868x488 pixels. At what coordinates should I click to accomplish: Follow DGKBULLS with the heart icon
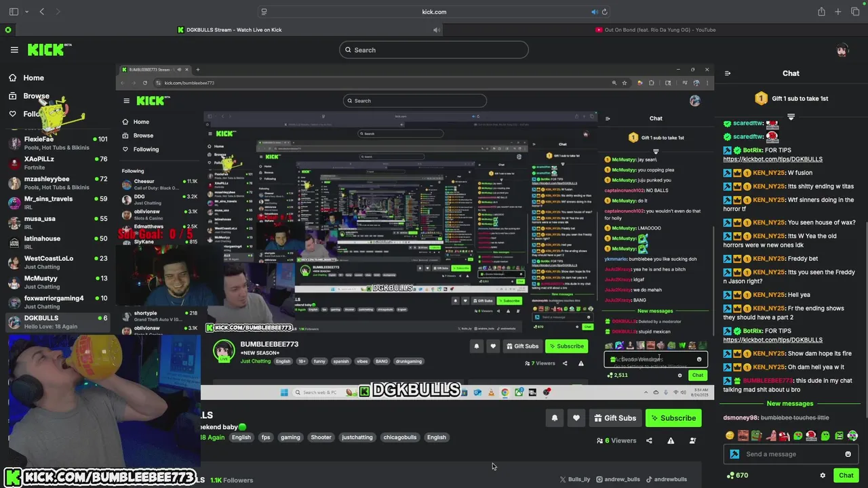[576, 418]
